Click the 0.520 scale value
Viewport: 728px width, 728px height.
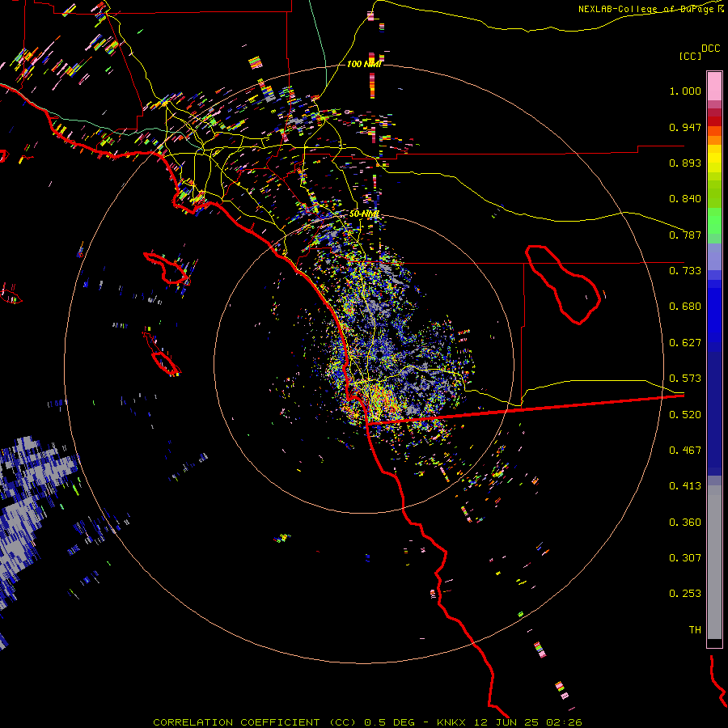click(x=685, y=415)
